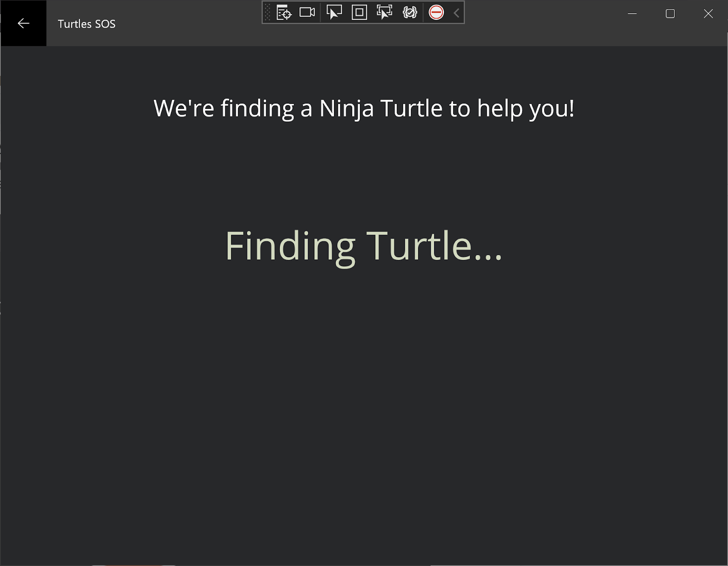The image size is (728, 566).
Task: Go back using the arrow button
Action: [23, 23]
